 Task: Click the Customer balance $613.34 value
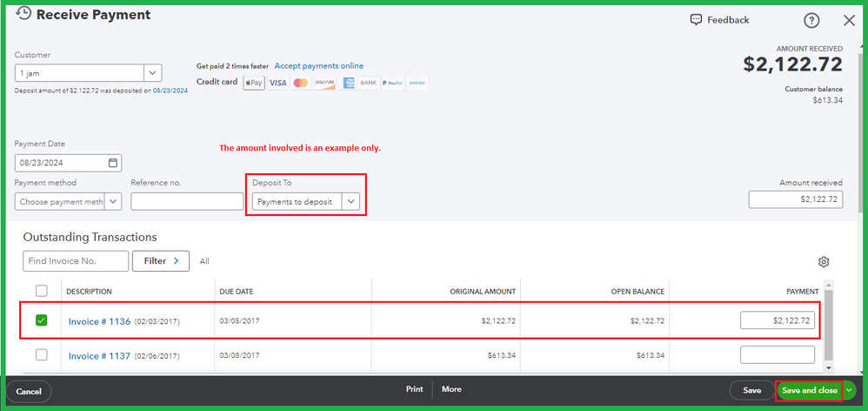tap(828, 100)
